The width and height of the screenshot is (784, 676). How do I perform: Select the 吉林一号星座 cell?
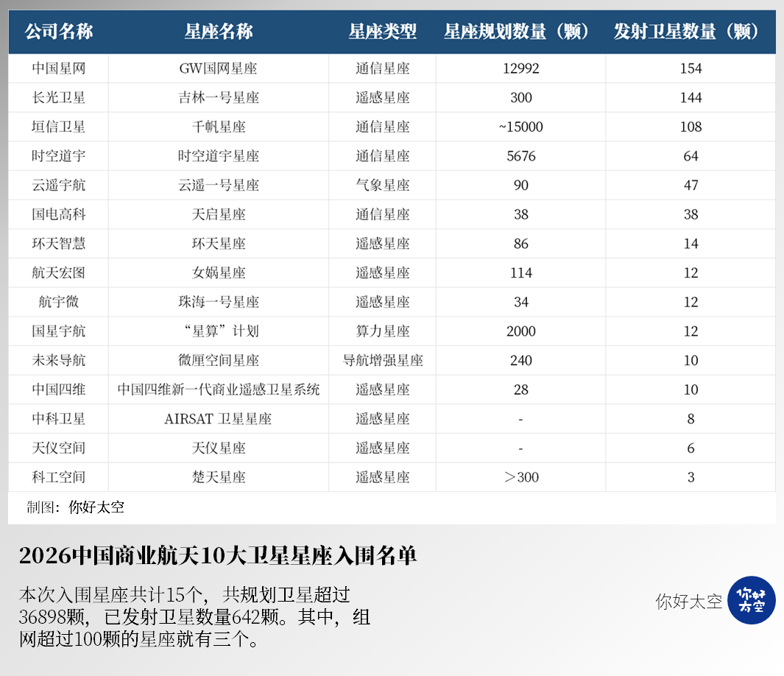pos(219,98)
